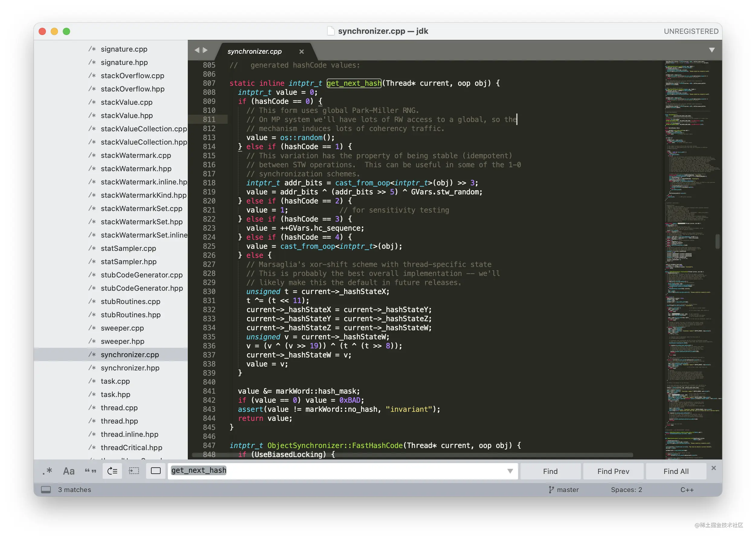Close the find panel
Screen dimensions: 756x541
[x=713, y=468]
